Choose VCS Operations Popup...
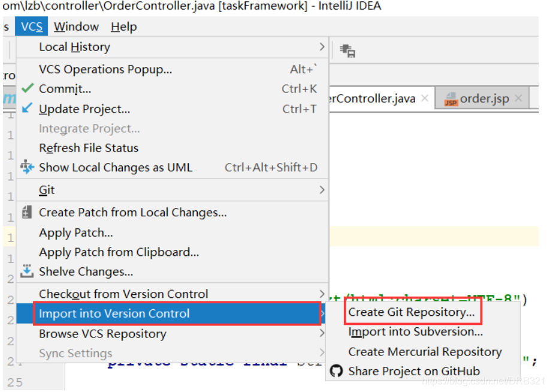This screenshot has height=392, width=550. coord(172,69)
